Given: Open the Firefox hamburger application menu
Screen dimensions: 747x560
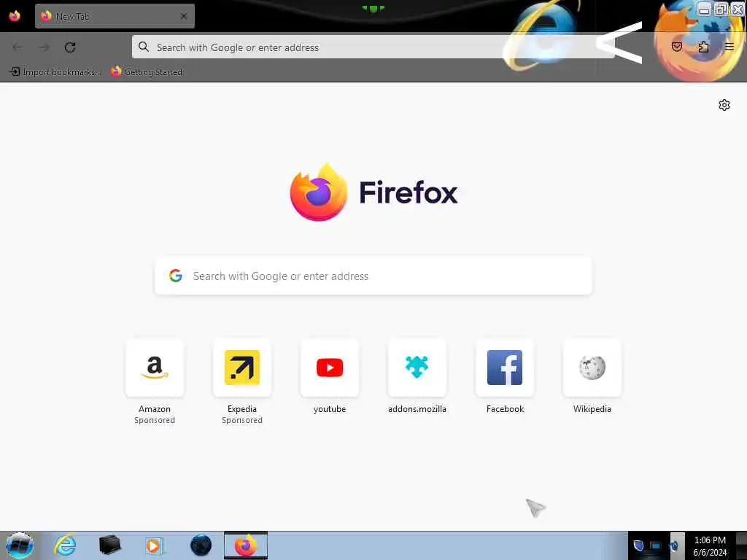Looking at the screenshot, I should [x=729, y=47].
